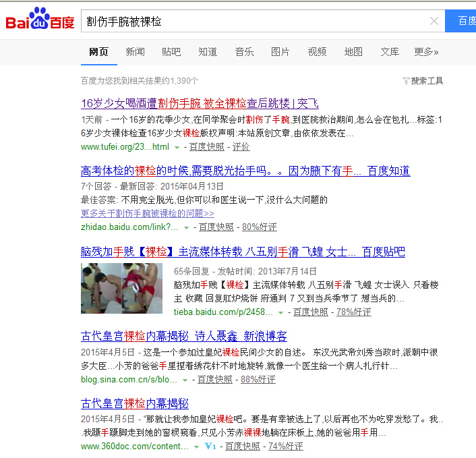Click the 80%好评 rating link
This screenshot has height=458, width=476.
pos(260,227)
